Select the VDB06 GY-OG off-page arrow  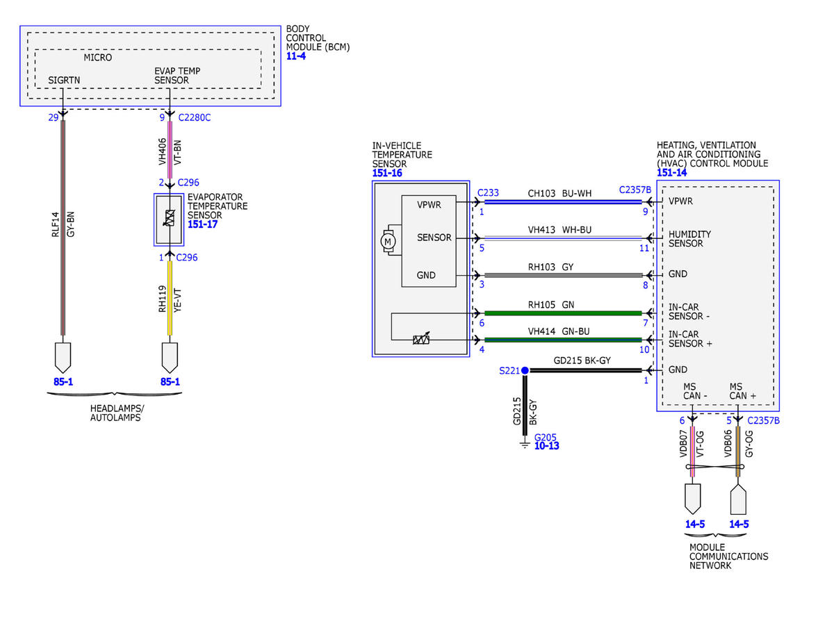738,498
